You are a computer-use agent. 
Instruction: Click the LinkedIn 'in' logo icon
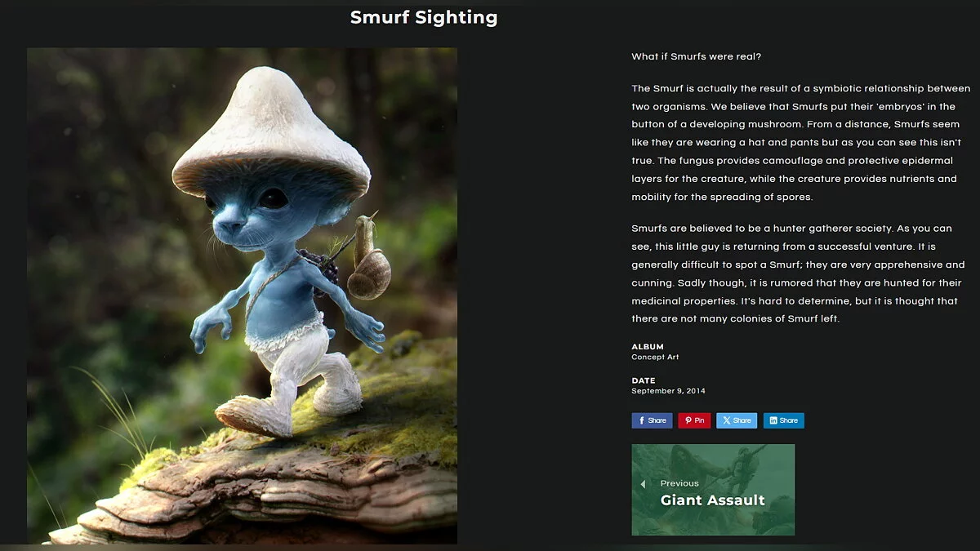[773, 421]
